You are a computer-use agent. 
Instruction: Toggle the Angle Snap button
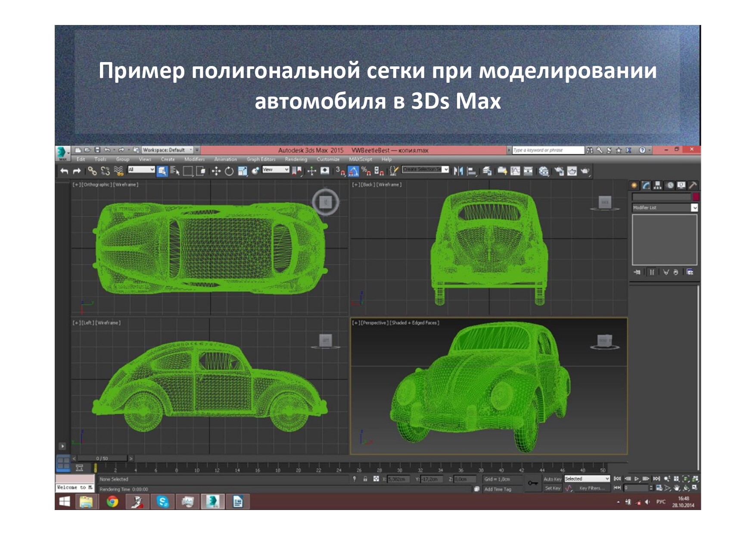point(353,171)
